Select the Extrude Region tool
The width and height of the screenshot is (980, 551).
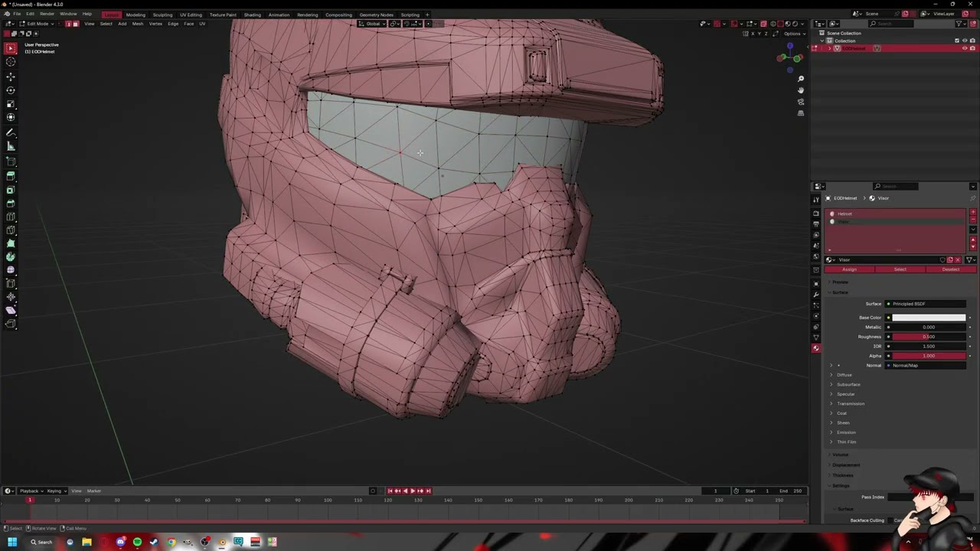(x=11, y=176)
